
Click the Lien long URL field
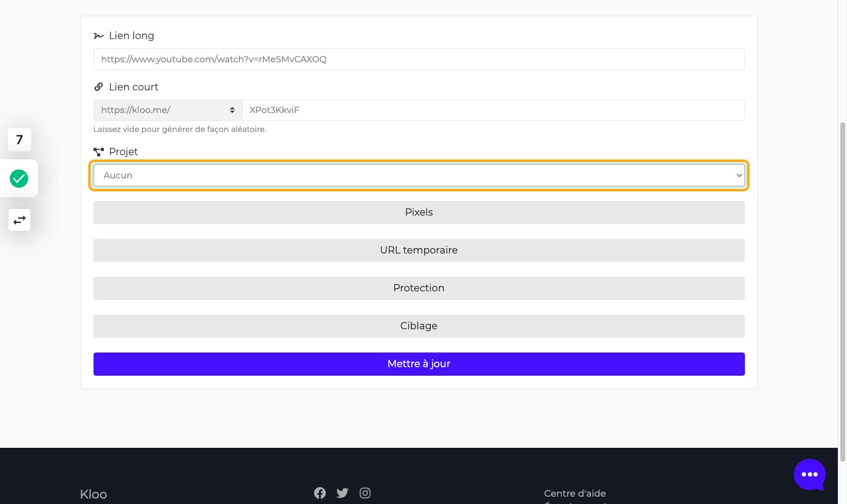tap(419, 59)
